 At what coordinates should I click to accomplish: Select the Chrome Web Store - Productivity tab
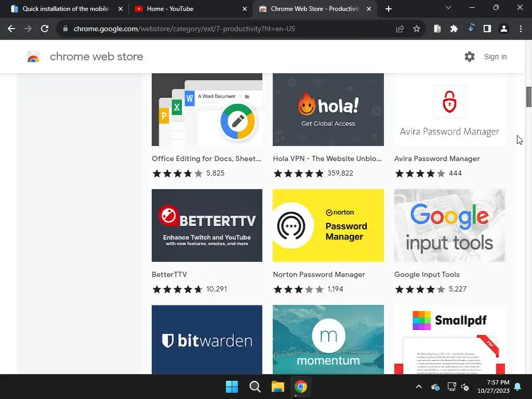click(315, 9)
